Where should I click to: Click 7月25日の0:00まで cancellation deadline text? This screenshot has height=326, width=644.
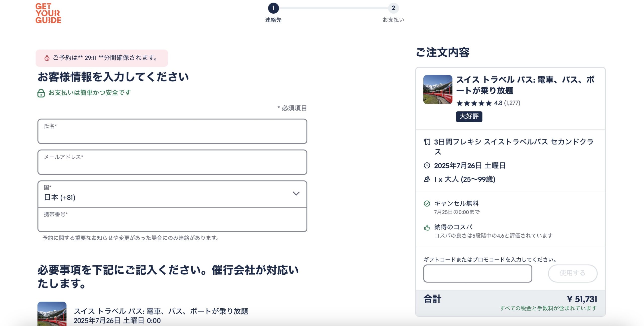(457, 212)
